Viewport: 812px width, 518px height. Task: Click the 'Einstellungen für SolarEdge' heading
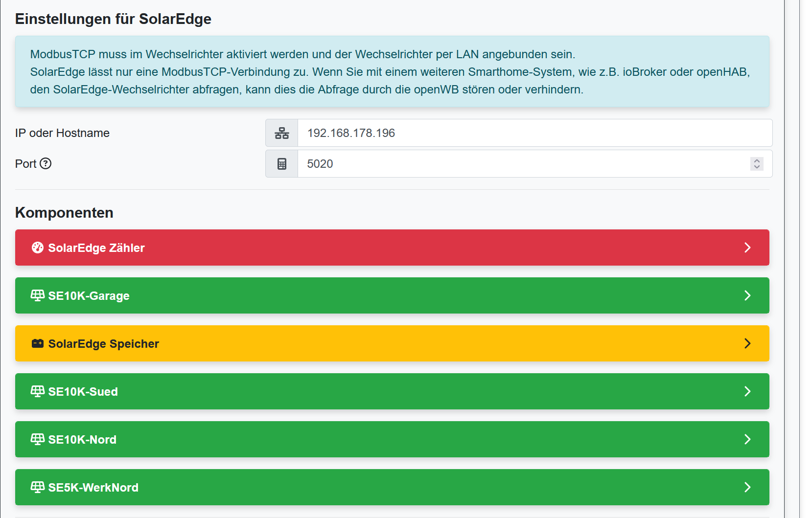click(113, 19)
